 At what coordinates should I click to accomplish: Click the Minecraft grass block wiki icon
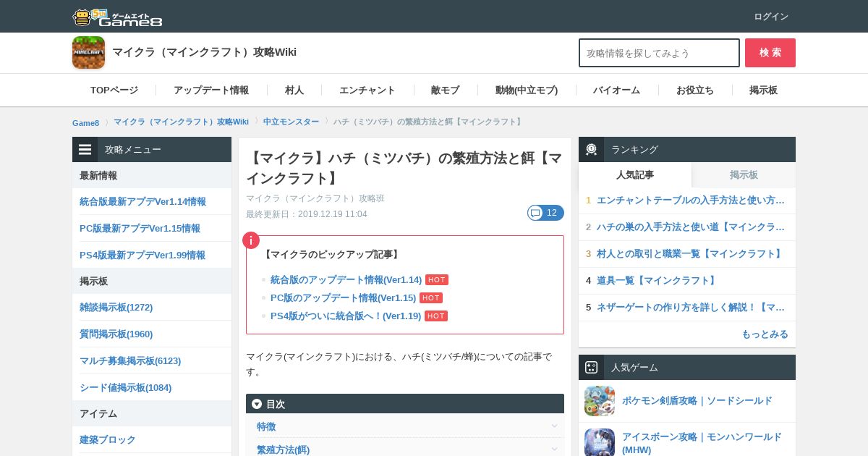[88, 53]
